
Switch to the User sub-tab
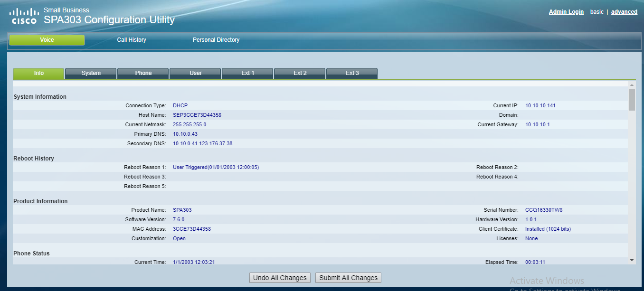195,73
